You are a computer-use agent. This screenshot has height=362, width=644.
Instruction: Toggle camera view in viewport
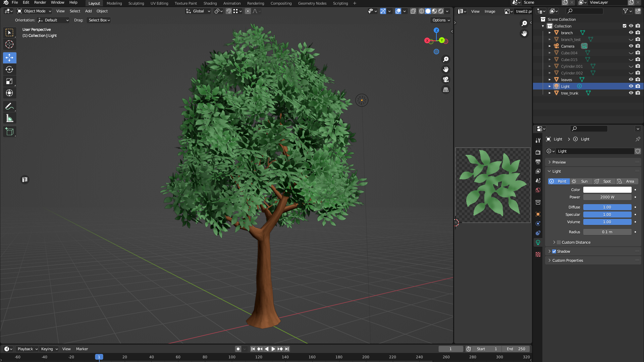pyautogui.click(x=445, y=80)
